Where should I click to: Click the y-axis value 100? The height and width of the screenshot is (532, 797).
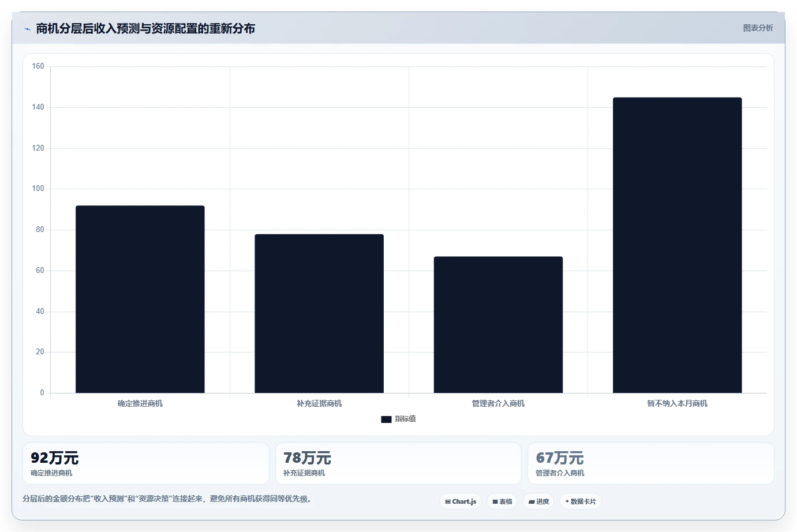tap(38, 189)
